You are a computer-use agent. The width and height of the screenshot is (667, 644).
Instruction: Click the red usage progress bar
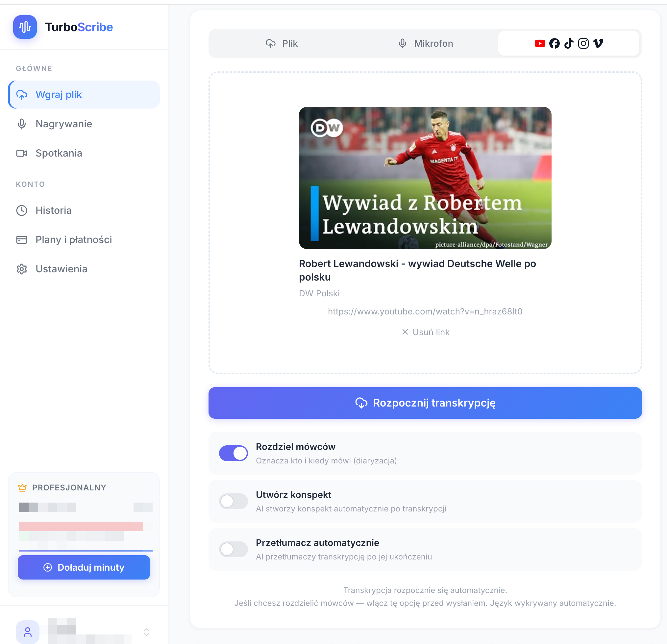(81, 527)
